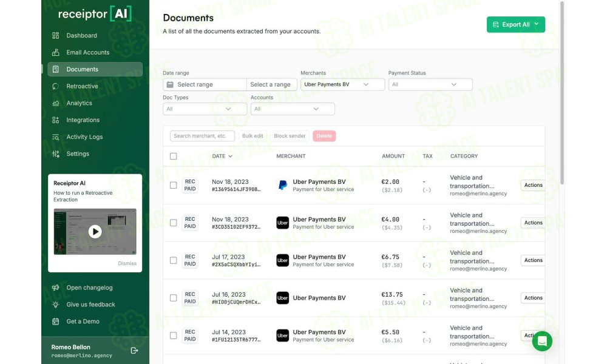Open Activity Logs in the sidebar
The image size is (607, 364).
[x=95, y=137]
